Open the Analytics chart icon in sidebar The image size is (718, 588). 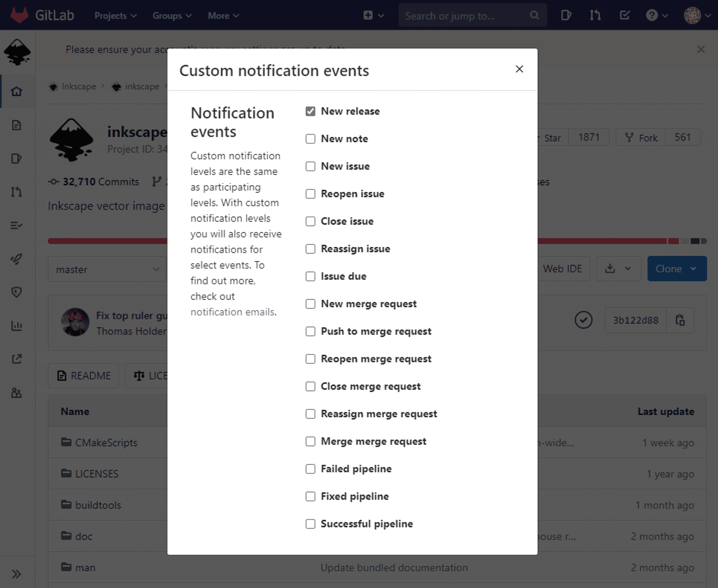point(16,326)
